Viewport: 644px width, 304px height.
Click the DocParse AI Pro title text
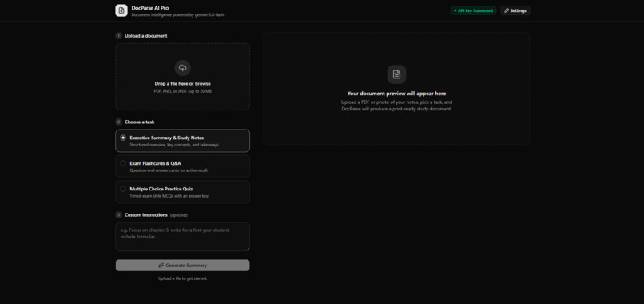click(x=150, y=8)
